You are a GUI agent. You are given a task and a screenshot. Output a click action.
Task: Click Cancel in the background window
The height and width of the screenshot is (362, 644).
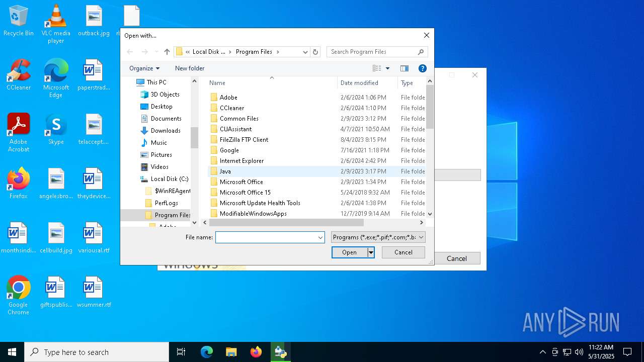click(x=457, y=258)
